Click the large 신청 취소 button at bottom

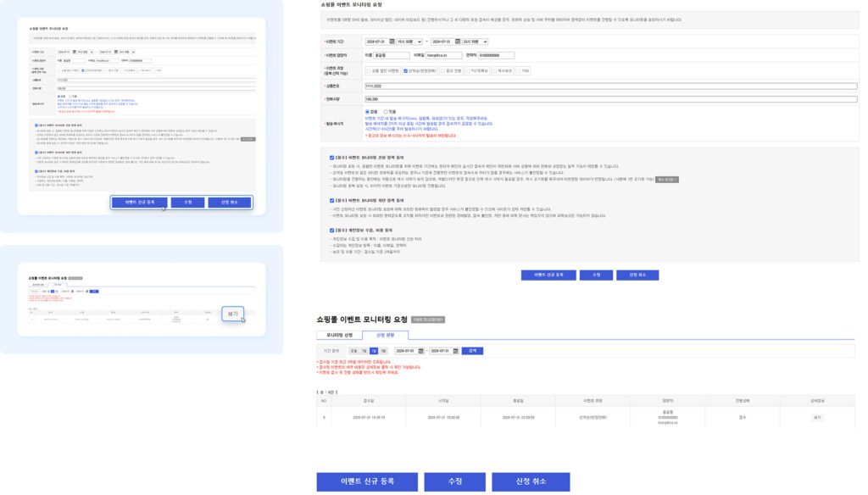[x=531, y=481]
